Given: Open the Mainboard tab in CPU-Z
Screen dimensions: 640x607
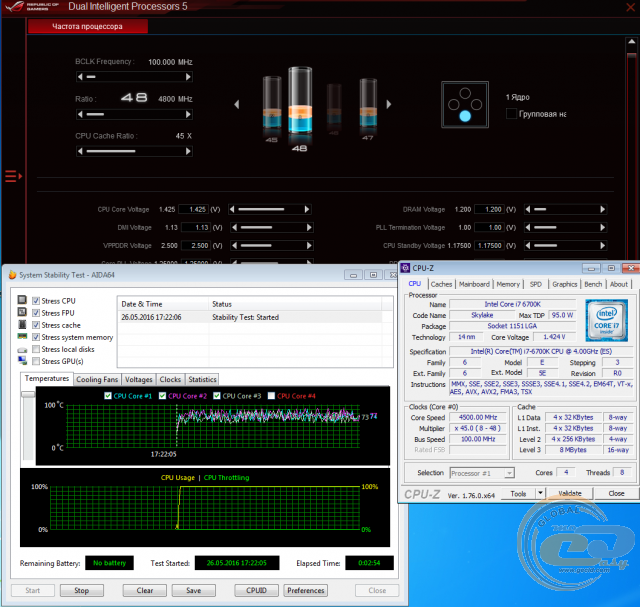Looking at the screenshot, I should point(474,284).
